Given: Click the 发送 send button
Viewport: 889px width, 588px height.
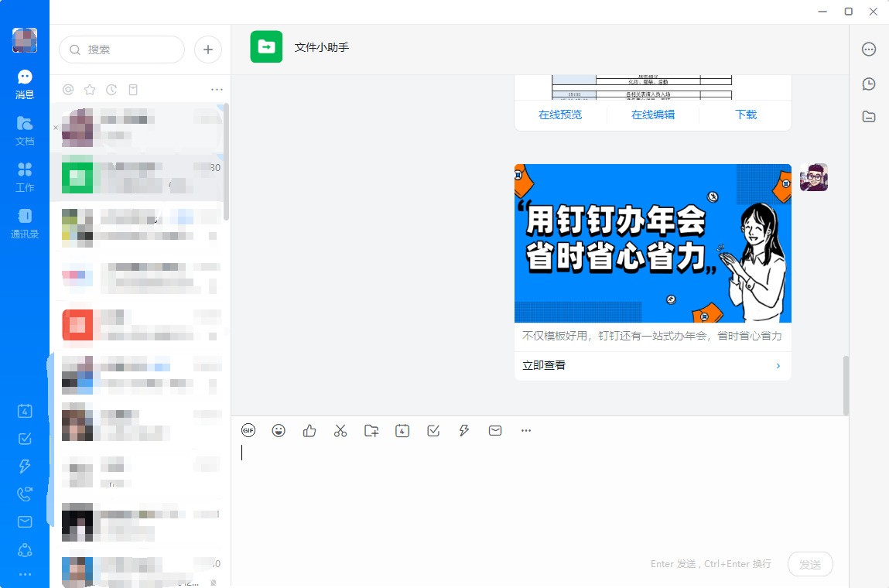Looking at the screenshot, I should coord(810,564).
